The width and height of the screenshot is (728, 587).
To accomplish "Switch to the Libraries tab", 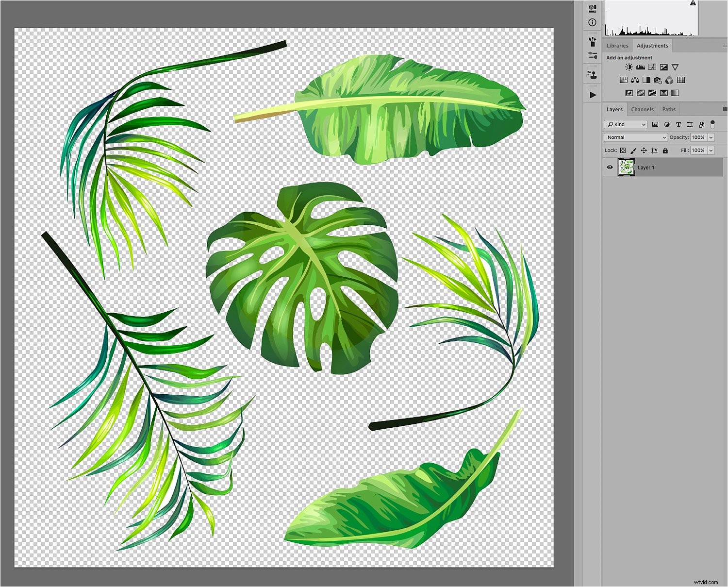I will pos(617,46).
